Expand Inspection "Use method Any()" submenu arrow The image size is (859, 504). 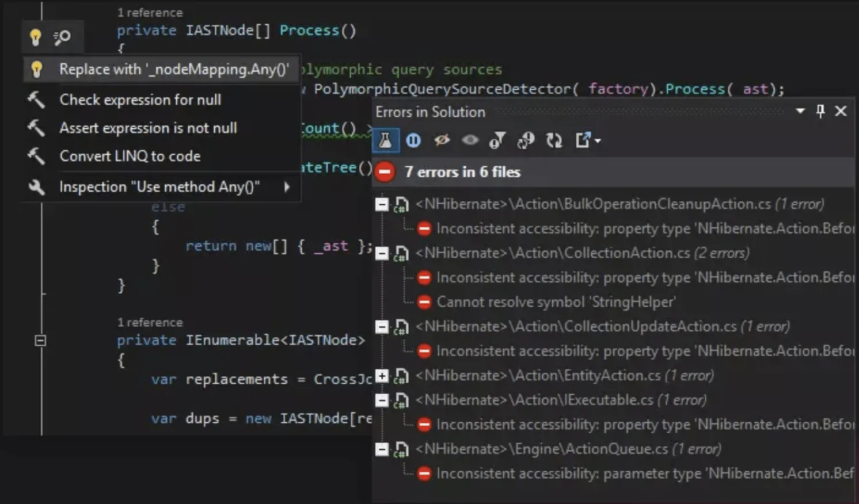pos(287,186)
